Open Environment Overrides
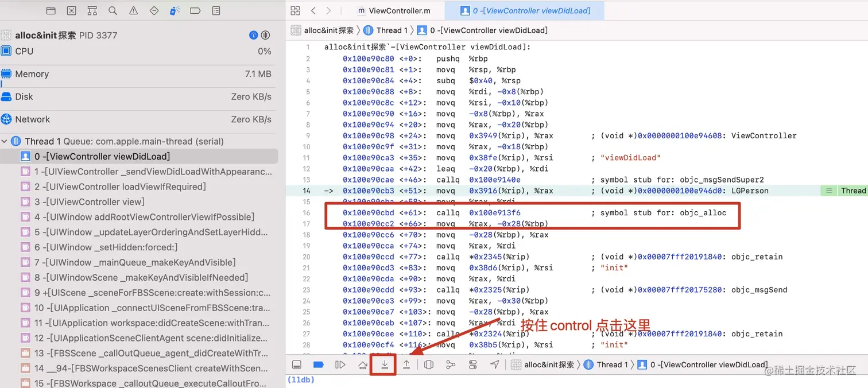This screenshot has height=388, width=868. tap(473, 364)
